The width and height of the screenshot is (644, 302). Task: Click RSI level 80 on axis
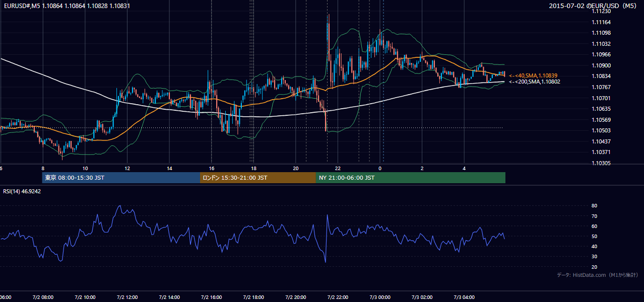pos(595,206)
